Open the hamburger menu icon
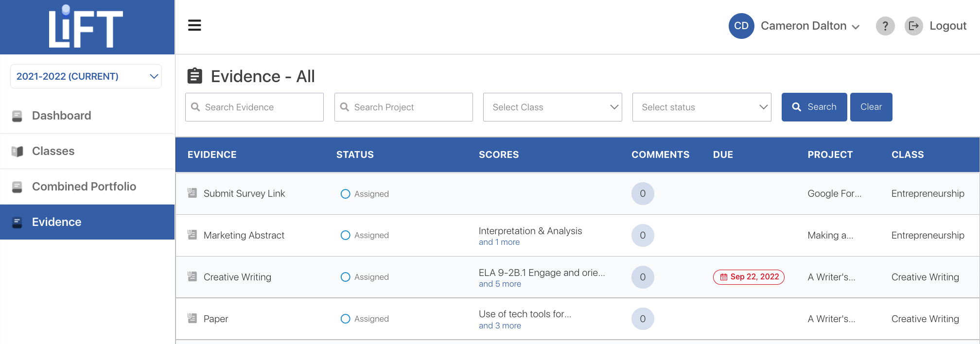This screenshot has width=980, height=344. pyautogui.click(x=194, y=25)
